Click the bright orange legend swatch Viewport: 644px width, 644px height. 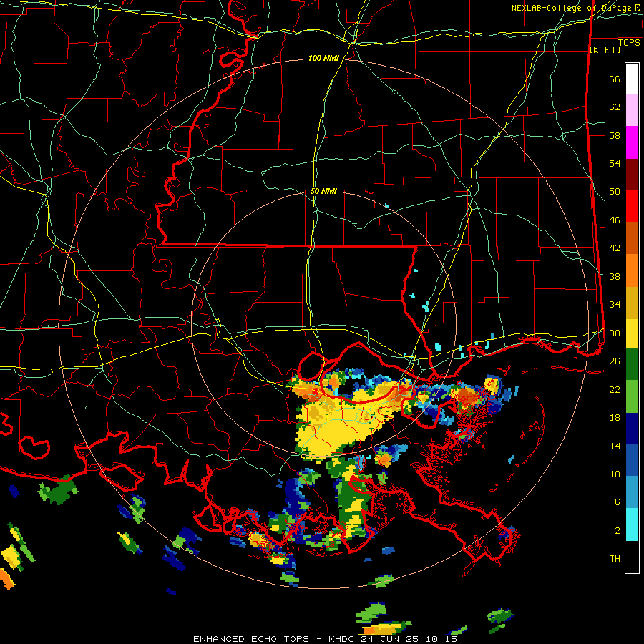click(632, 270)
